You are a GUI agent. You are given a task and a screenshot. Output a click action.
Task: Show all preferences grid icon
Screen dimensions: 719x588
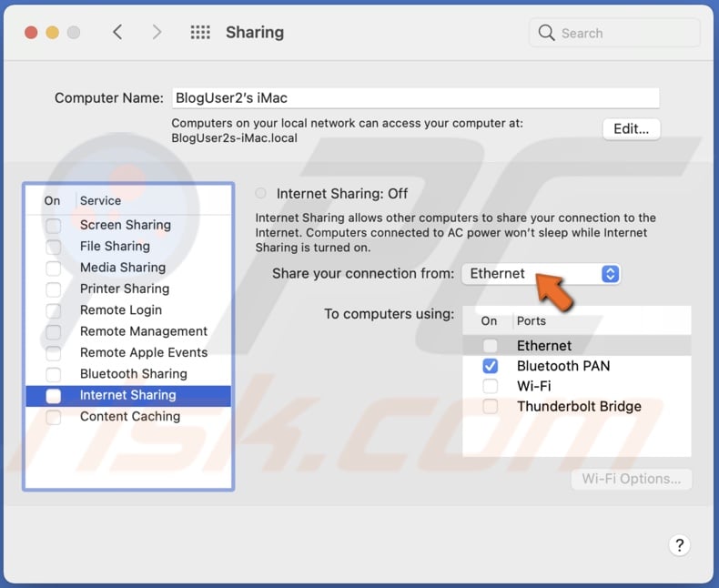click(200, 32)
